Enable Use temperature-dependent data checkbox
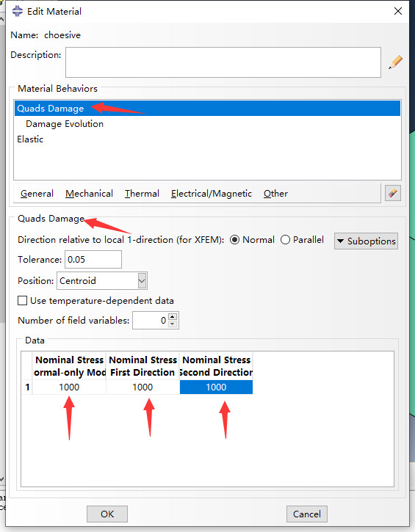 pos(23,301)
